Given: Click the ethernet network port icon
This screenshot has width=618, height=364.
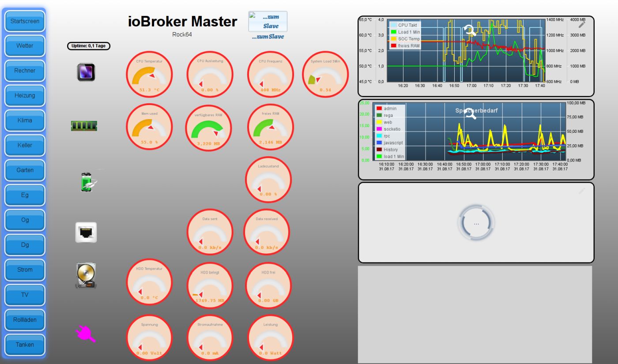Looking at the screenshot, I should 86,232.
